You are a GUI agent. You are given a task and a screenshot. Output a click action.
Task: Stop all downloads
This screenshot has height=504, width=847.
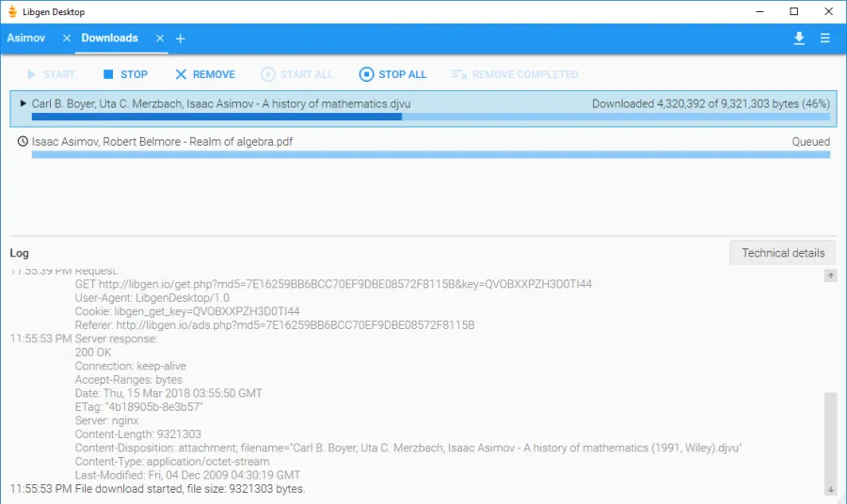coord(392,74)
